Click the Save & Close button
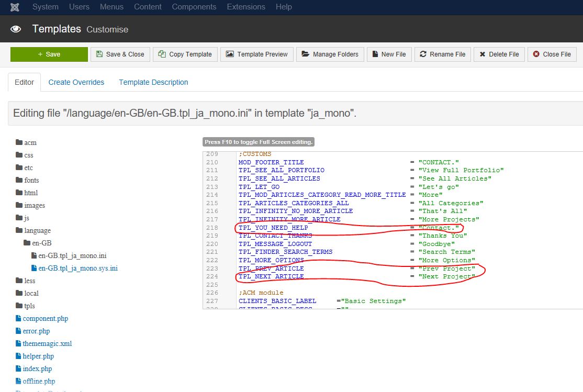 [x=120, y=54]
